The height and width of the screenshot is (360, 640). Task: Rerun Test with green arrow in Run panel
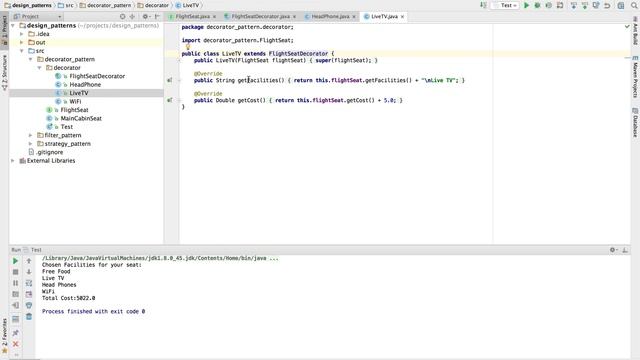16,261
